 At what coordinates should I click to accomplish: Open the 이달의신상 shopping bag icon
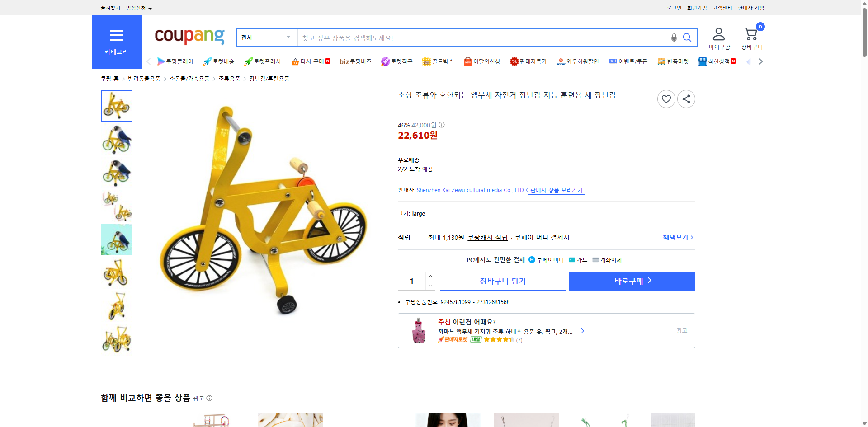coord(467,61)
